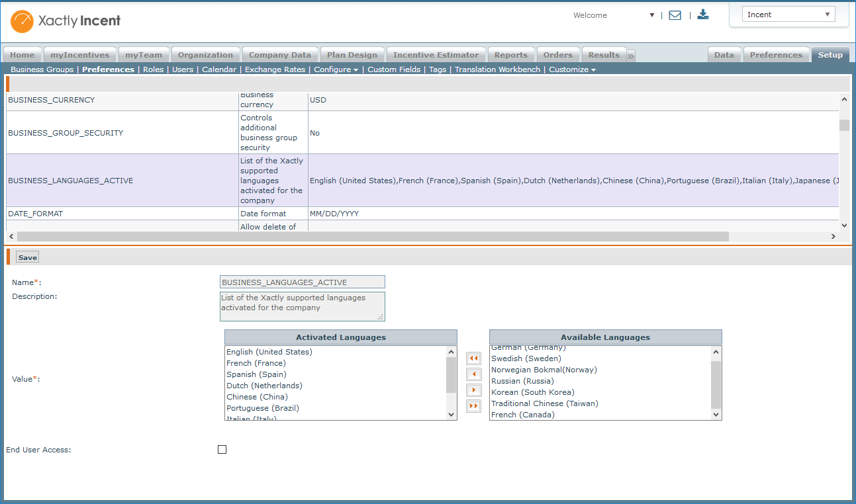Open the Translation Workbench link
The image size is (856, 504).
pyautogui.click(x=497, y=69)
